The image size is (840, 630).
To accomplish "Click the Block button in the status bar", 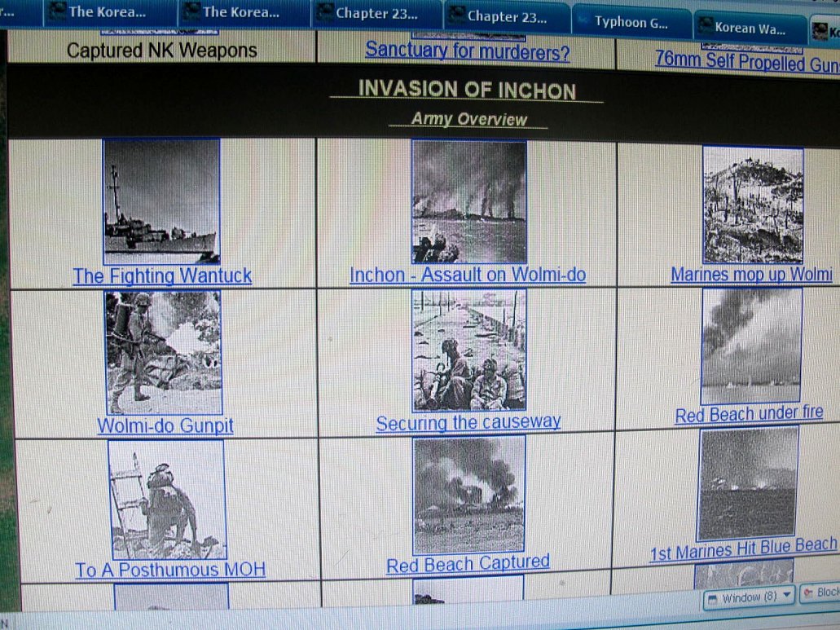I will tap(820, 593).
